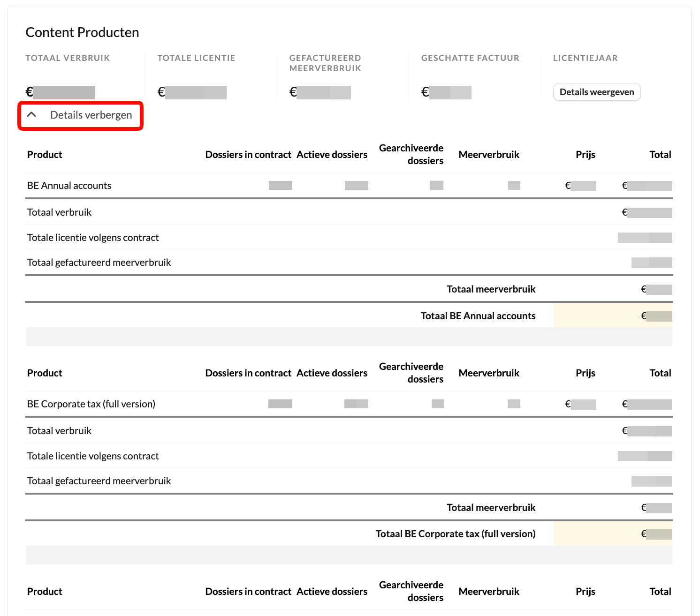This screenshot has width=700, height=616.
Task: Select the Content Producten heading
Action: [x=82, y=32]
